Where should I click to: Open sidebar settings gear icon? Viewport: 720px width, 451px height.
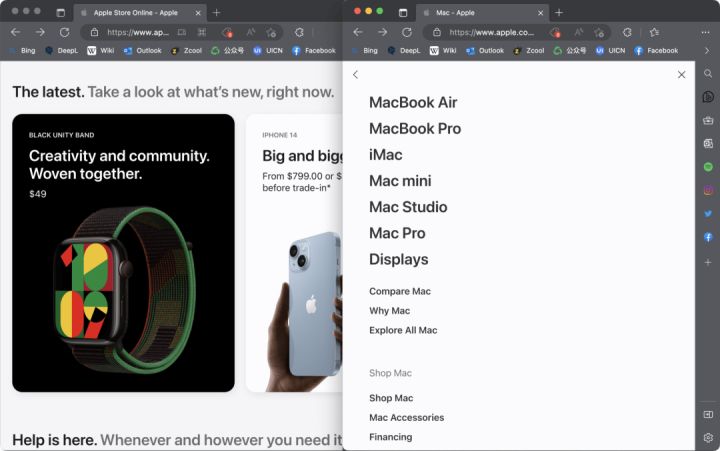[x=708, y=438]
